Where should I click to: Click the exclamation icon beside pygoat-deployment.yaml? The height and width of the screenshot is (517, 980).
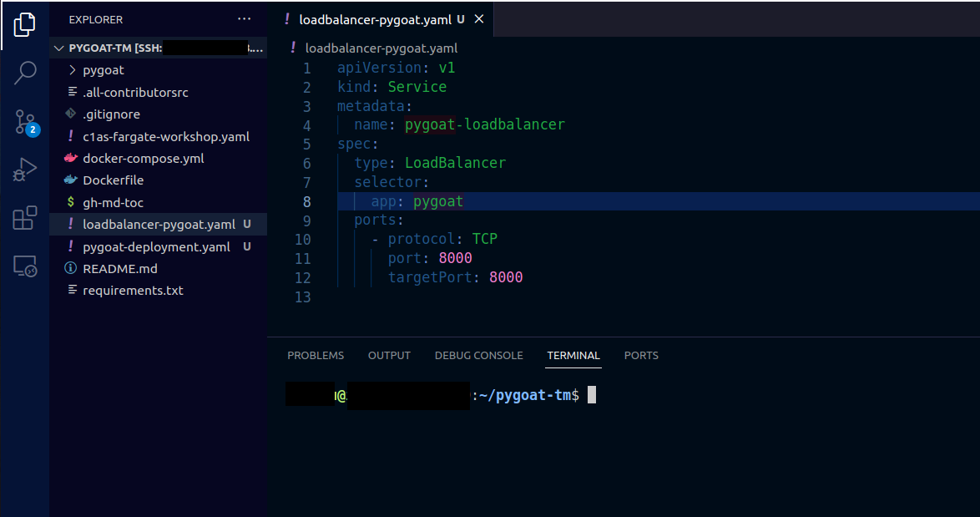pos(71,246)
